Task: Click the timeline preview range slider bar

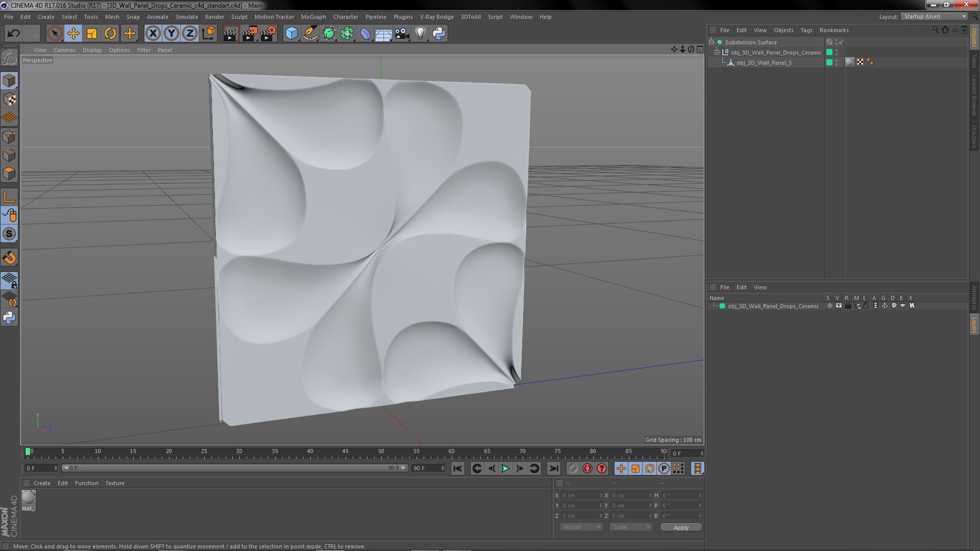Action: click(x=235, y=468)
